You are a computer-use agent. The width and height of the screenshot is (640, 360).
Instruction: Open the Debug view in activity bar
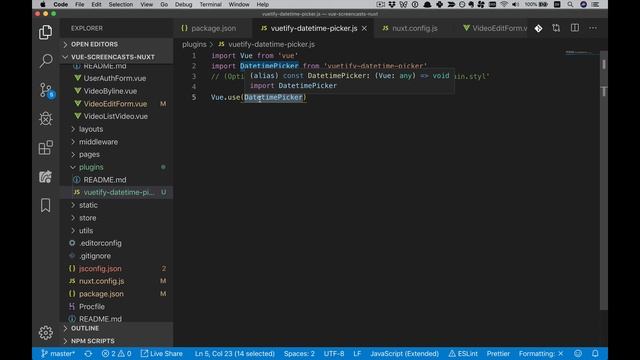45,119
